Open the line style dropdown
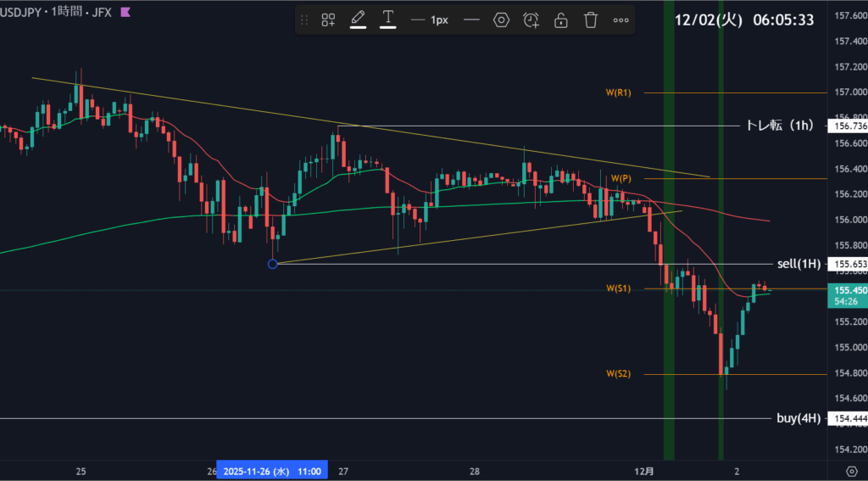 coord(471,20)
